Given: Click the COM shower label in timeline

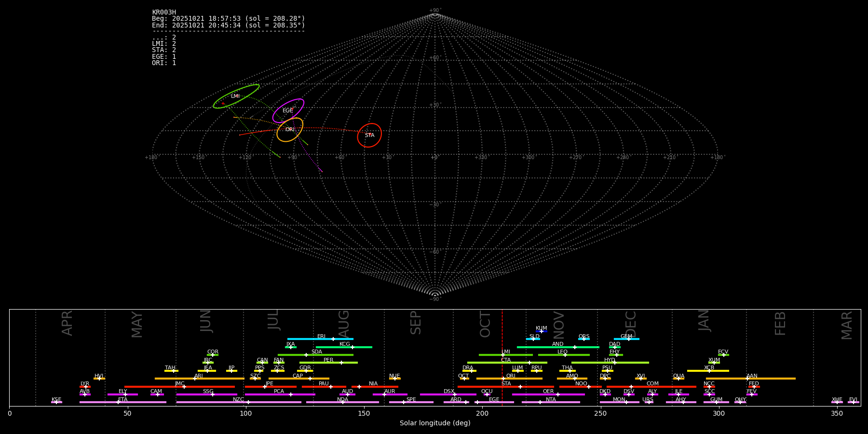Looking at the screenshot, I should [x=652, y=384].
